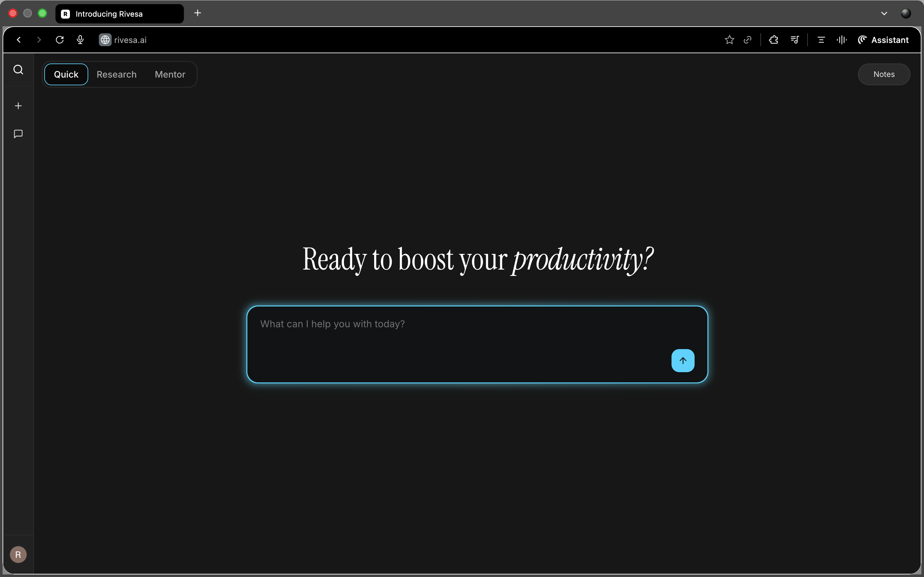Open the user profile avatar "R"
This screenshot has height=577, width=924.
[x=18, y=555]
